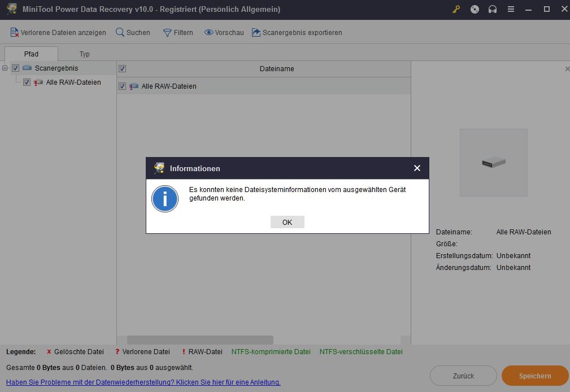Click the Änderungsdatum Unbekannt value
The image size is (570, 392).
click(514, 268)
